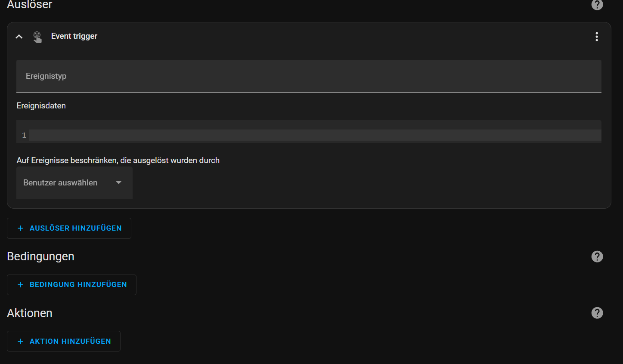
Task: Focus the Ereignistyp text field
Action: (x=308, y=76)
